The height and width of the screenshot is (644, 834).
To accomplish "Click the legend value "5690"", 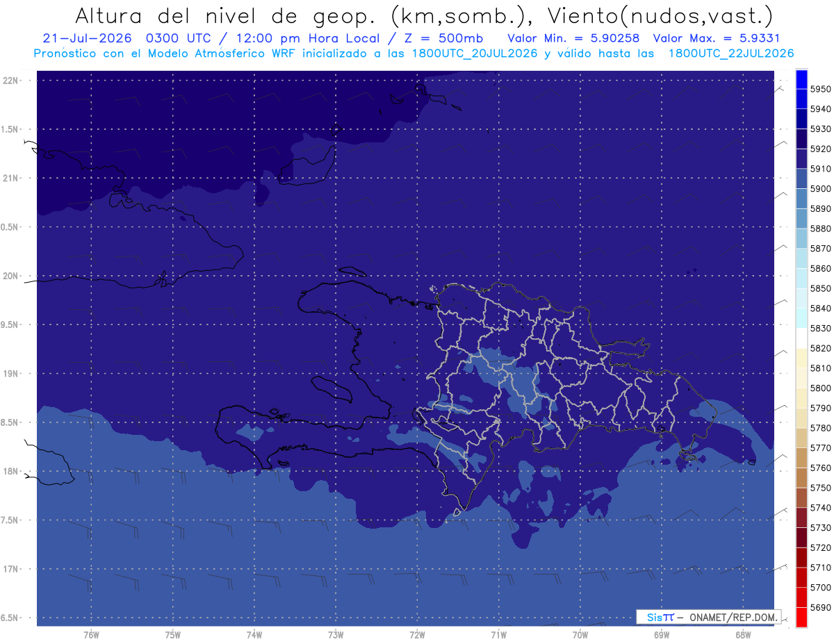I will tap(821, 607).
